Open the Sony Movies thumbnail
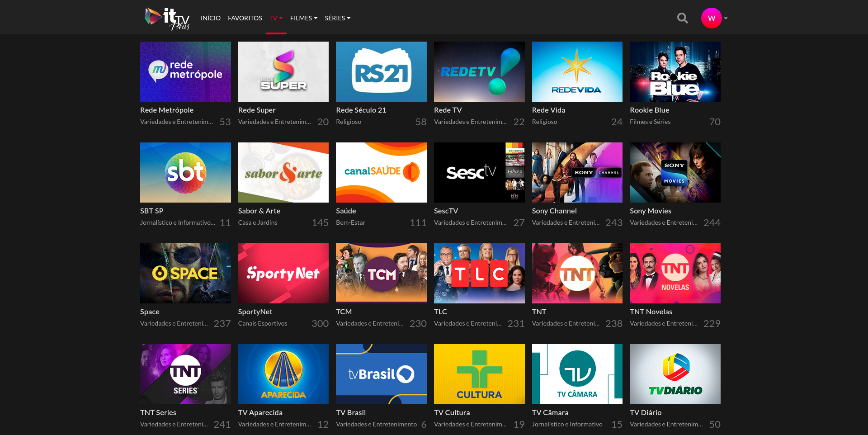The height and width of the screenshot is (435, 868). coord(675,172)
